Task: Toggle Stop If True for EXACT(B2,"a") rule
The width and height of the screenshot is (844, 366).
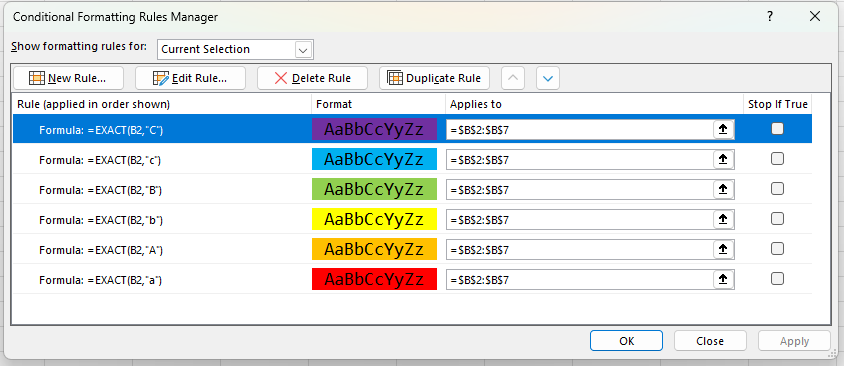Action: 777,279
